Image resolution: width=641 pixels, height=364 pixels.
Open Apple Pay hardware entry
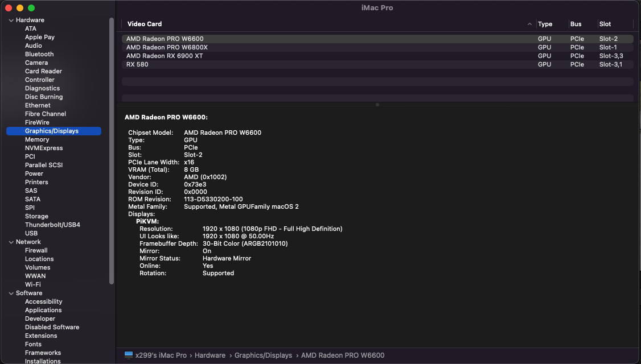point(40,37)
